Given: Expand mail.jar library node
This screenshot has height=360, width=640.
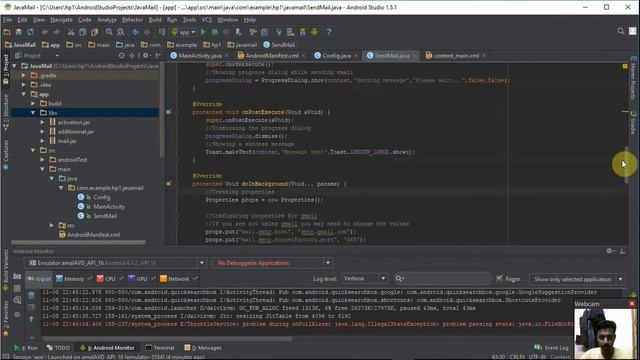Looking at the screenshot, I should pos(42,141).
